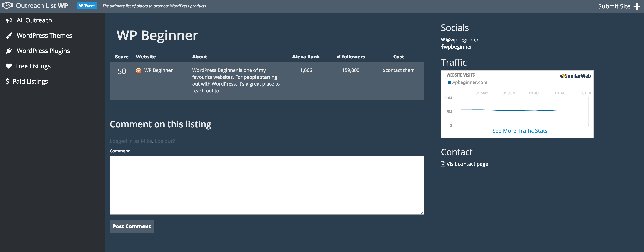Click See More Traffic Stats link
644x252 pixels.
519,131
